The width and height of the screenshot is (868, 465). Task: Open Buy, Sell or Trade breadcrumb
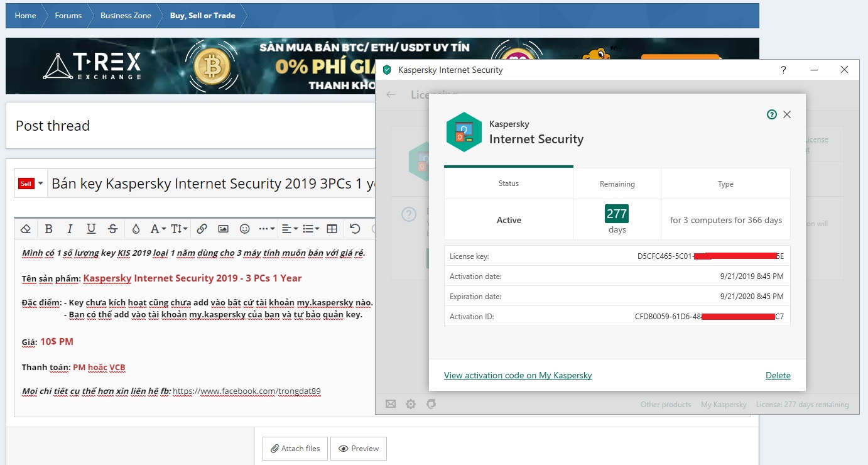pyautogui.click(x=202, y=16)
